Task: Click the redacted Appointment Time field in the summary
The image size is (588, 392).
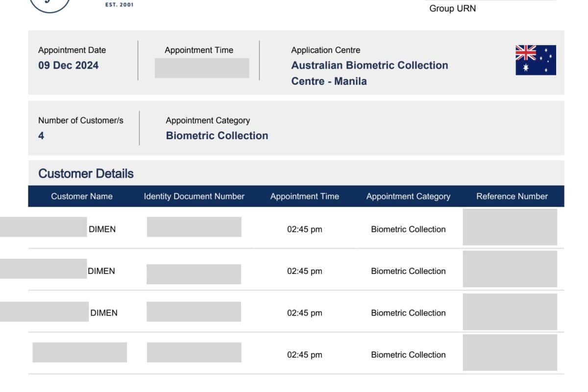Action: point(201,68)
